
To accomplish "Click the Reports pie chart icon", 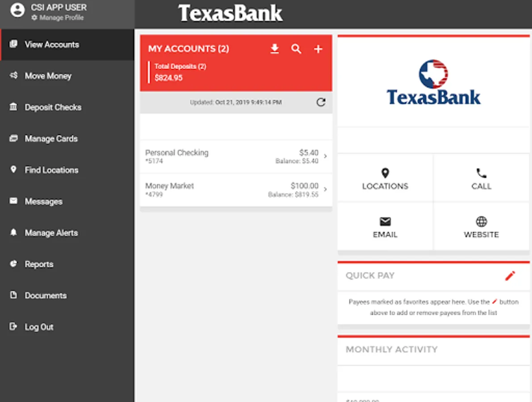I will (13, 264).
